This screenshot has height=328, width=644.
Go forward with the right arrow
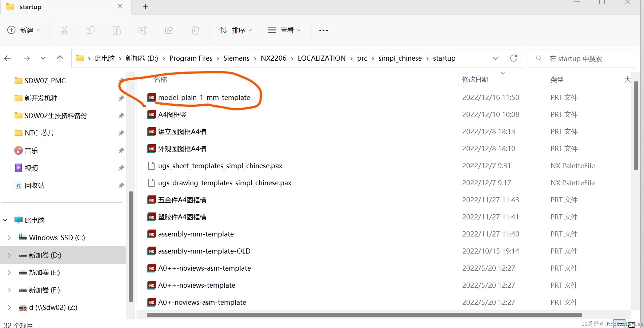(x=27, y=58)
